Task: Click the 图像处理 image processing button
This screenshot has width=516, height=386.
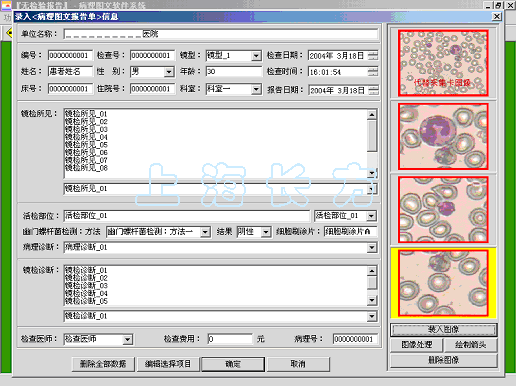Action: pyautogui.click(x=417, y=345)
